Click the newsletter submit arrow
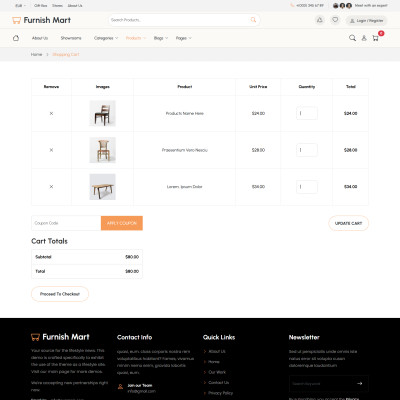This screenshot has width=400, height=400. 360,383
